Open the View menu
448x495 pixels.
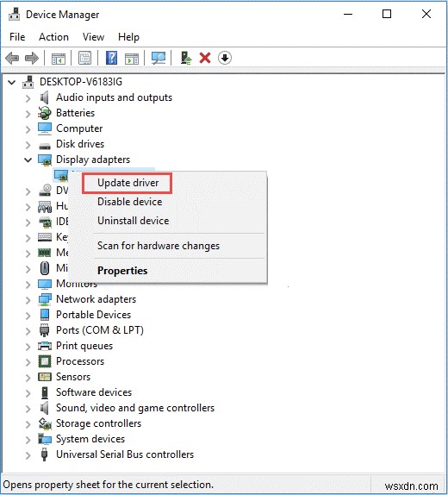(x=93, y=37)
